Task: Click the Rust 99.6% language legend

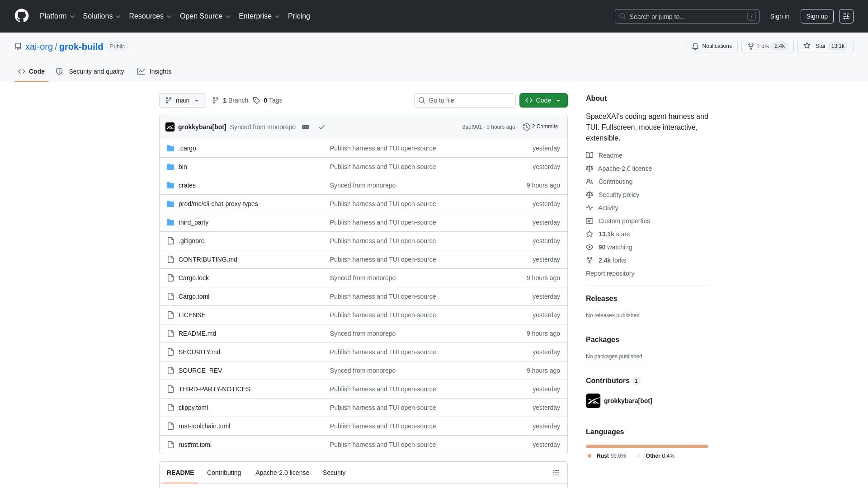Action: 607,456
